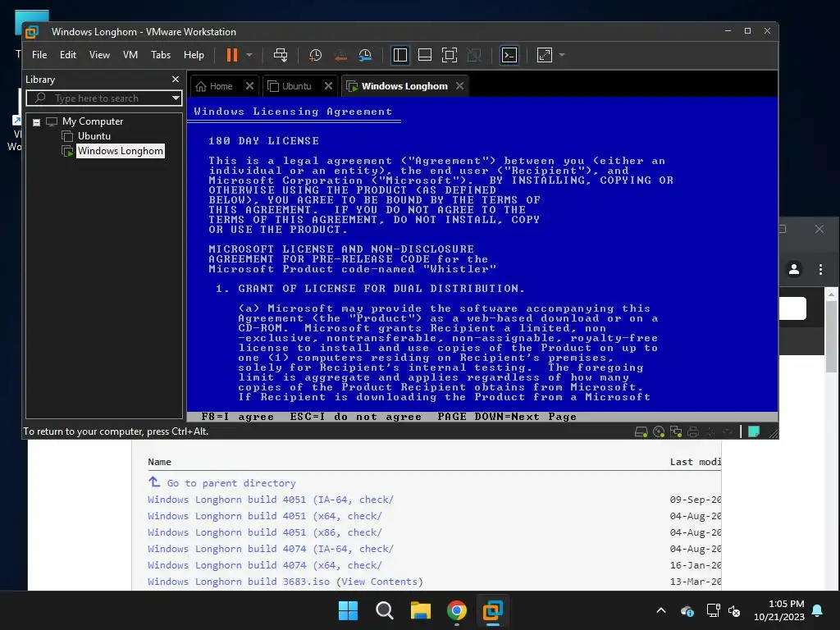Open the Tabs menu
Screen dimensions: 840x630
pyautogui.click(x=161, y=55)
